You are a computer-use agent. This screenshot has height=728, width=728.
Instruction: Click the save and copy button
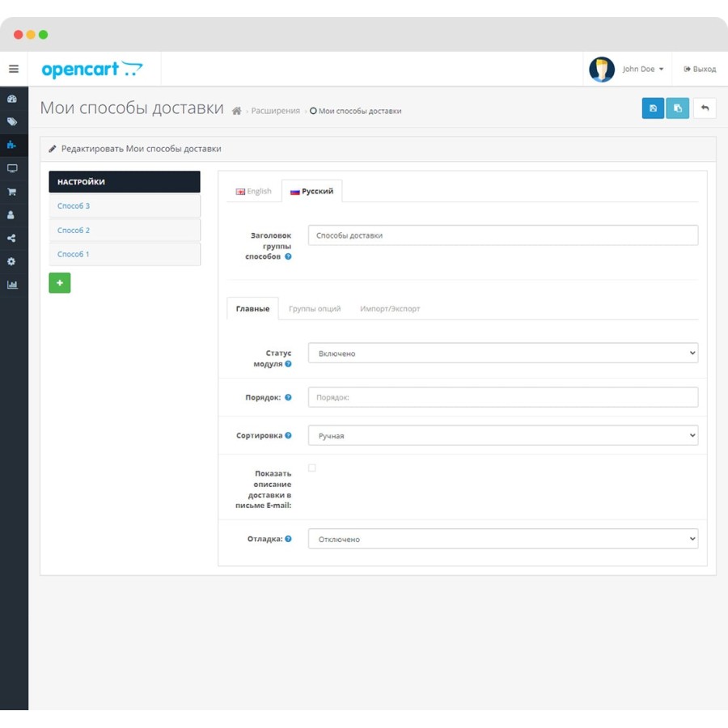(677, 108)
